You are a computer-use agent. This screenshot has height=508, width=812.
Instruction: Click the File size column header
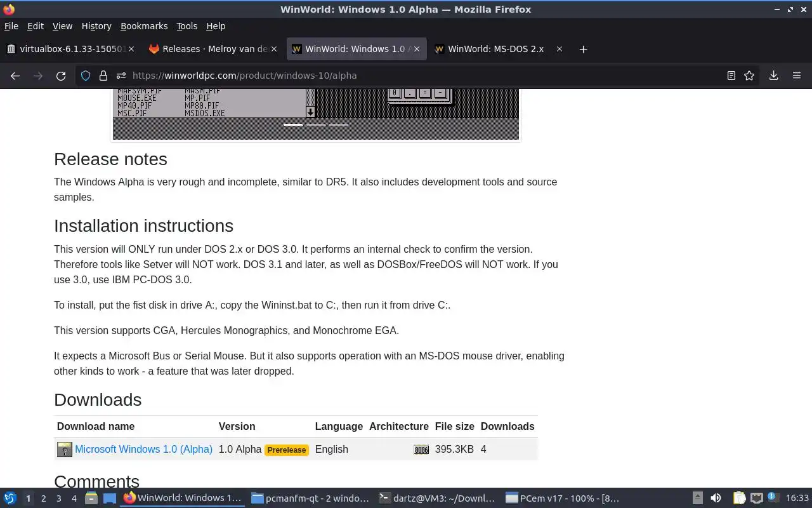(x=454, y=426)
